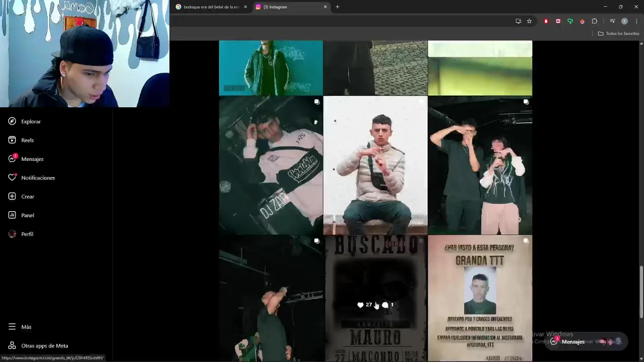This screenshot has width=644, height=362.
Task: Open the GRANDA TTT wanted poster post
Action: (480, 299)
